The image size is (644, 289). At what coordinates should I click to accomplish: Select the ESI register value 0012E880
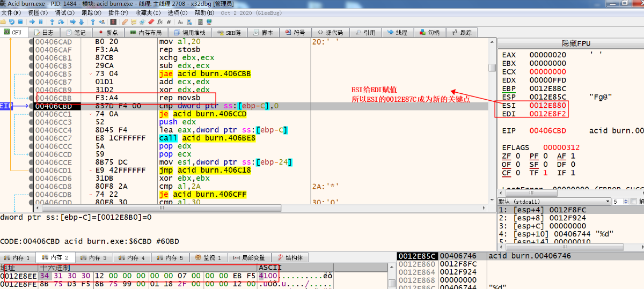(547, 105)
